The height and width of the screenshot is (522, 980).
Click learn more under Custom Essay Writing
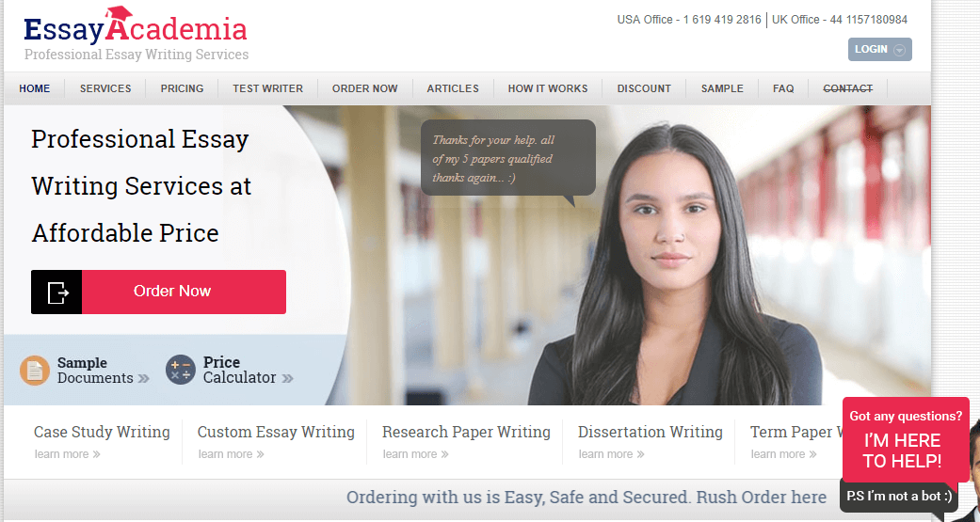[x=232, y=454]
